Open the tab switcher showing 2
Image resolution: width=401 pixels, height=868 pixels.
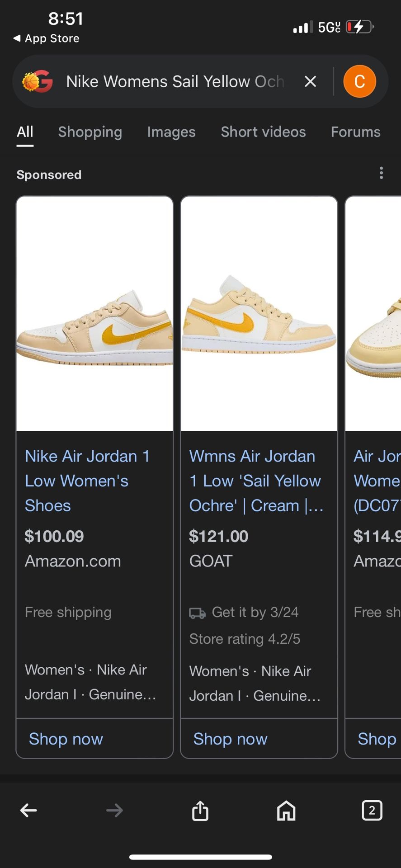(x=372, y=811)
